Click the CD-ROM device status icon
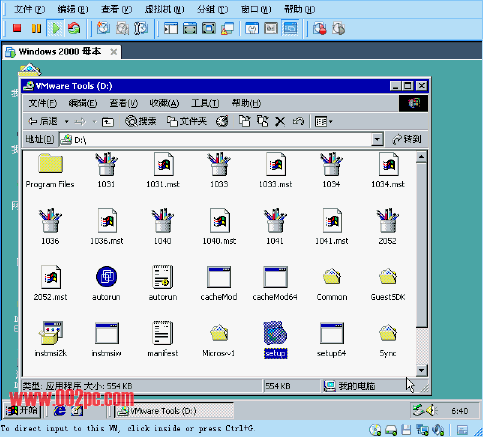Image resolution: width=483 pixels, height=437 pixels. point(375,430)
